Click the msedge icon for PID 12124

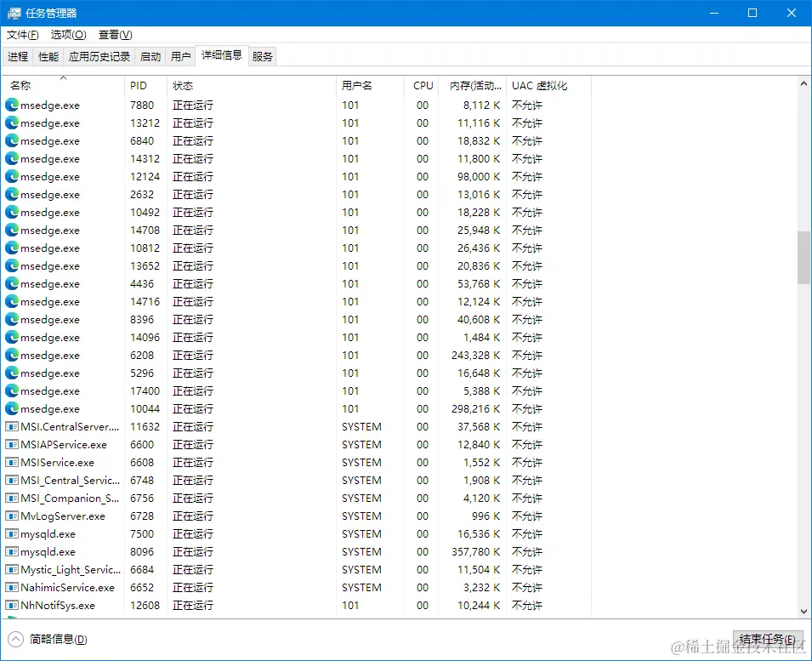(12, 177)
